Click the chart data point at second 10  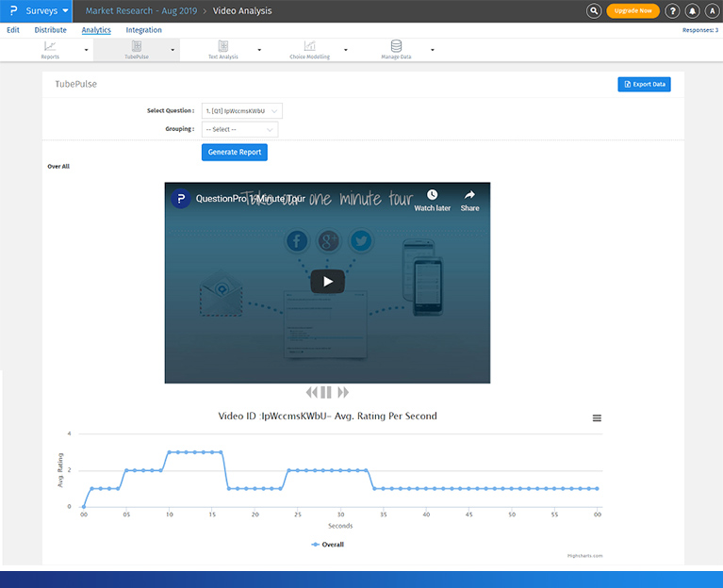[170, 452]
